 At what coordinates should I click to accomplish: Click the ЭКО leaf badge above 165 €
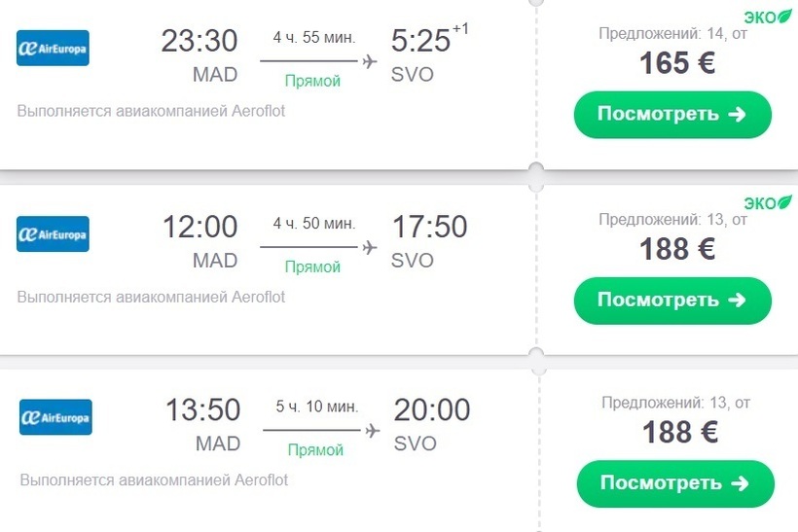768,17
